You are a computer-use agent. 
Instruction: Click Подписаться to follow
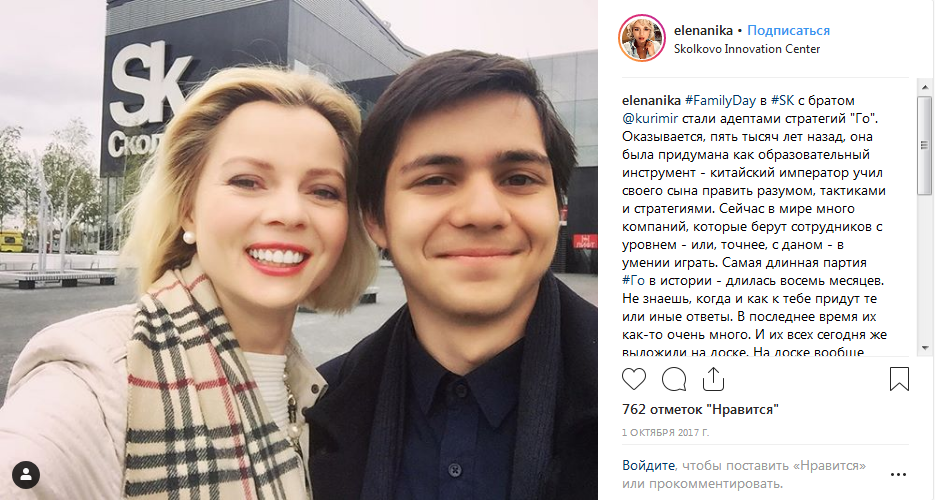pyautogui.click(x=788, y=30)
